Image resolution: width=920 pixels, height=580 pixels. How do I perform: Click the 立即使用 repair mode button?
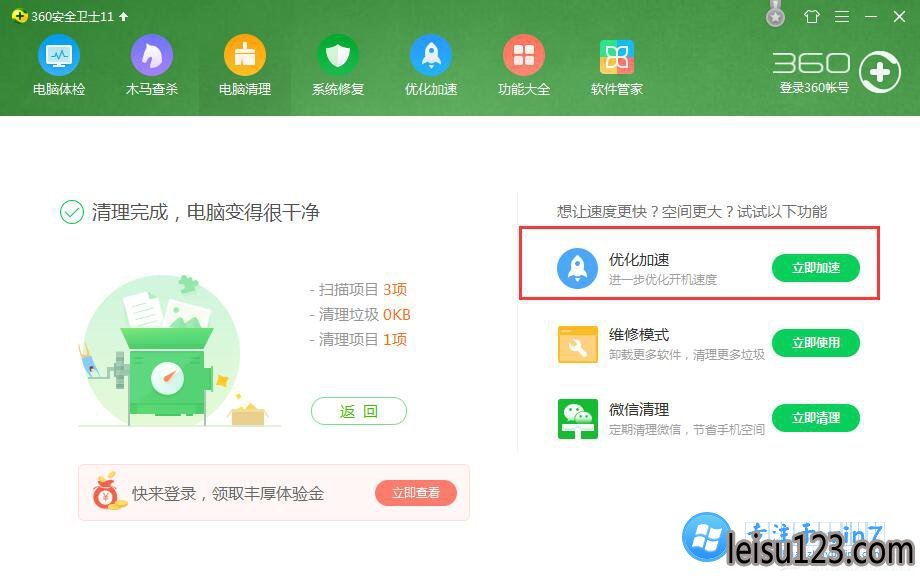816,343
